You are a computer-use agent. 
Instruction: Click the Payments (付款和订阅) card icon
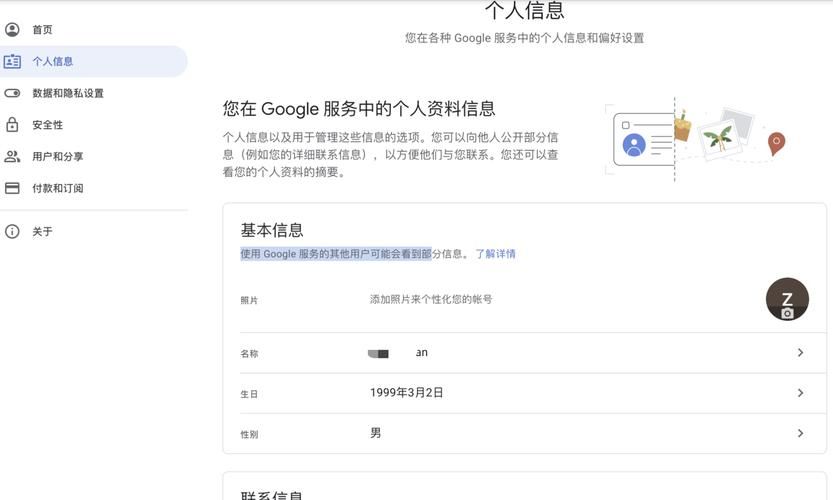click(x=12, y=188)
